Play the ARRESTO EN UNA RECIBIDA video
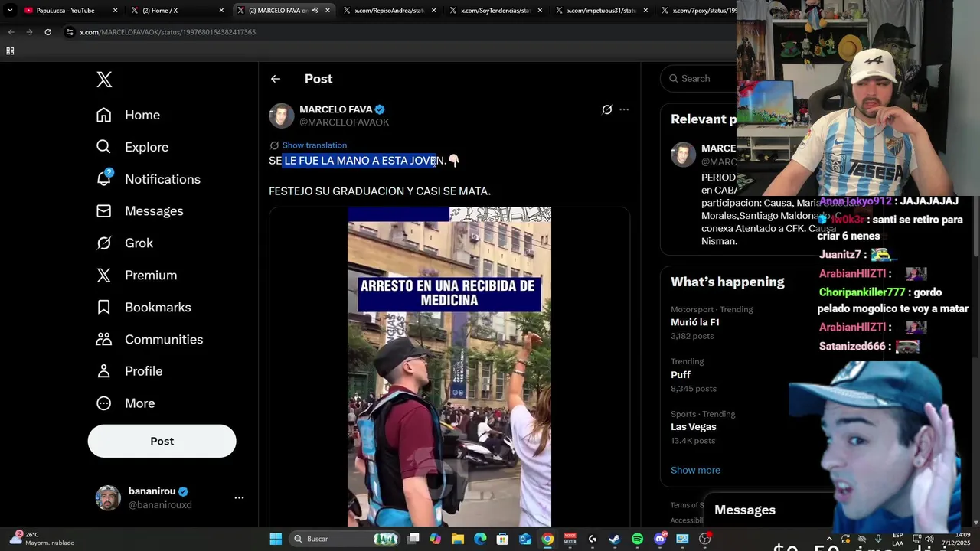The image size is (980, 551). click(x=449, y=367)
